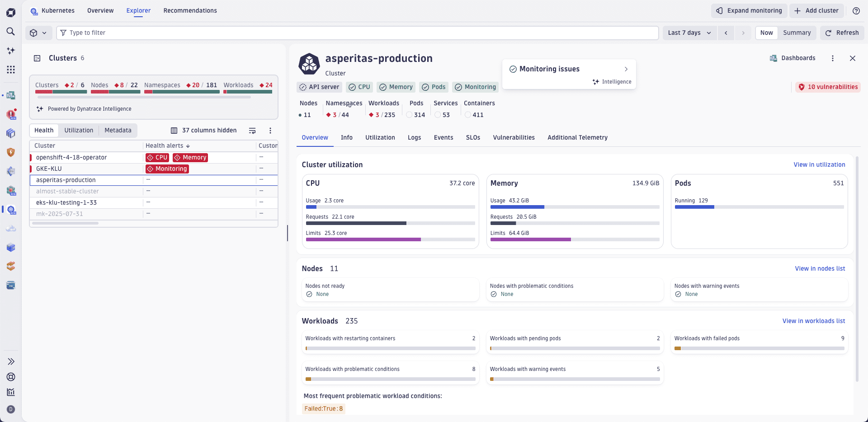Click the Refresh button
The image size is (868, 422).
coord(842,33)
